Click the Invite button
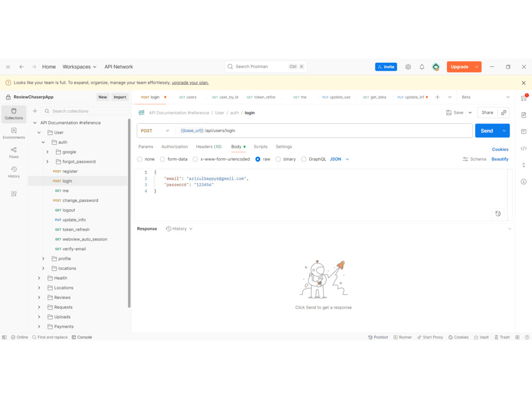The height and width of the screenshot is (399, 532). 386,67
